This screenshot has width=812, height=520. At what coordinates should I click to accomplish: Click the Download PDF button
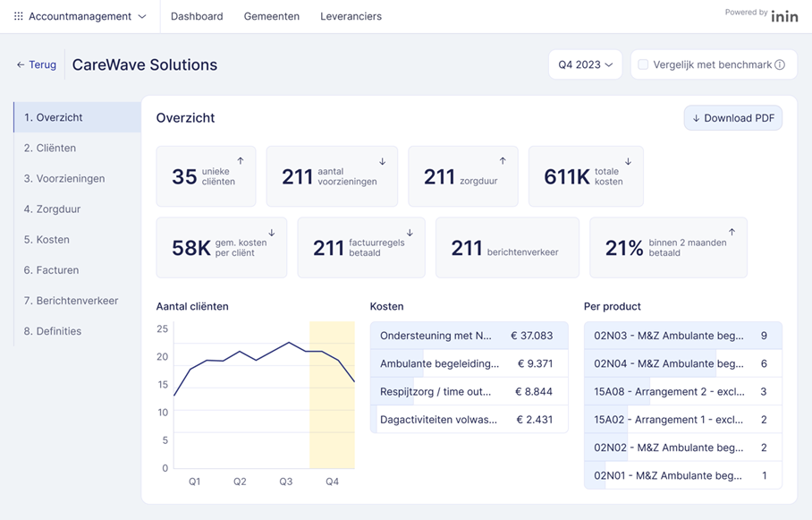(732, 118)
